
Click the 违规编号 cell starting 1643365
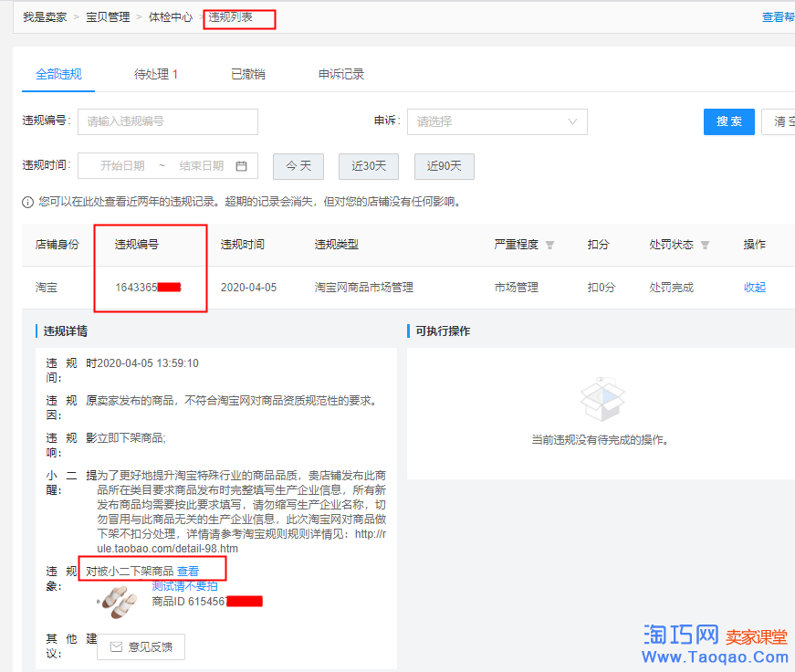148,288
